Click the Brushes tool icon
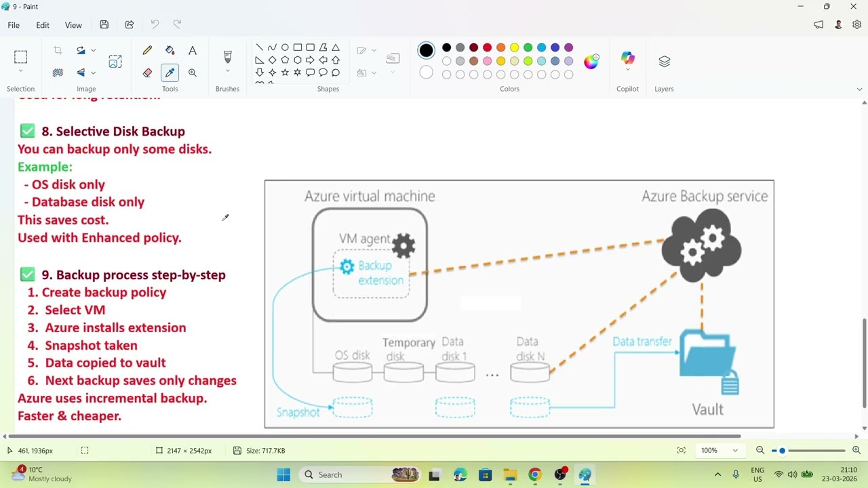Viewport: 868px width, 488px height. pos(227,57)
